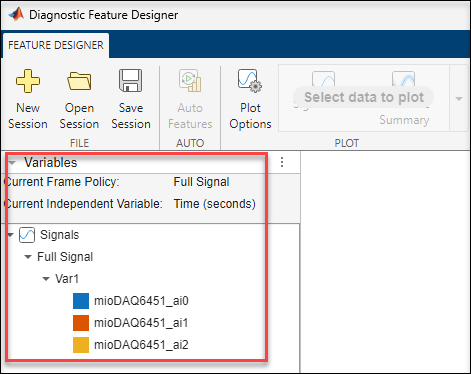The height and width of the screenshot is (374, 471).
Task: Click the yellow swatch for mioDAQ6451_ai2
Action: tap(81, 345)
